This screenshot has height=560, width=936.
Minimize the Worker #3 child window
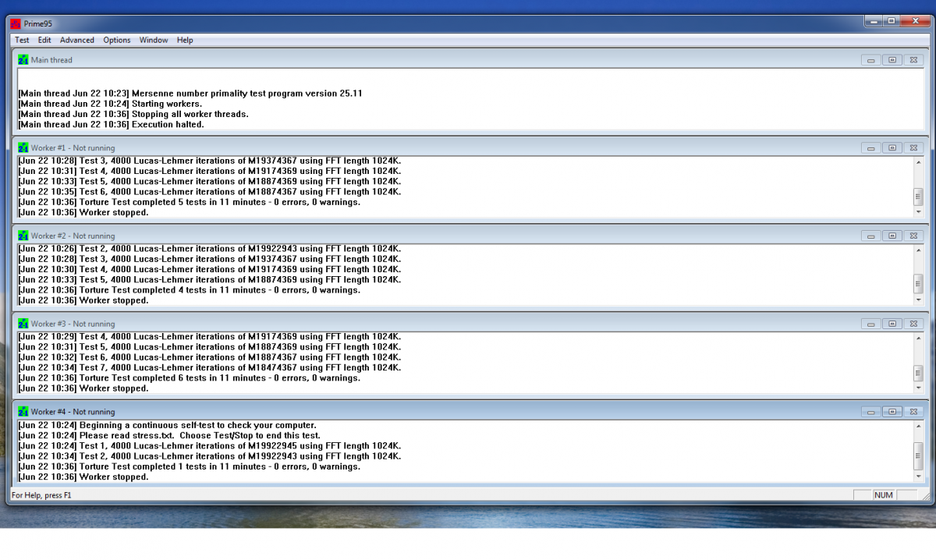point(871,324)
